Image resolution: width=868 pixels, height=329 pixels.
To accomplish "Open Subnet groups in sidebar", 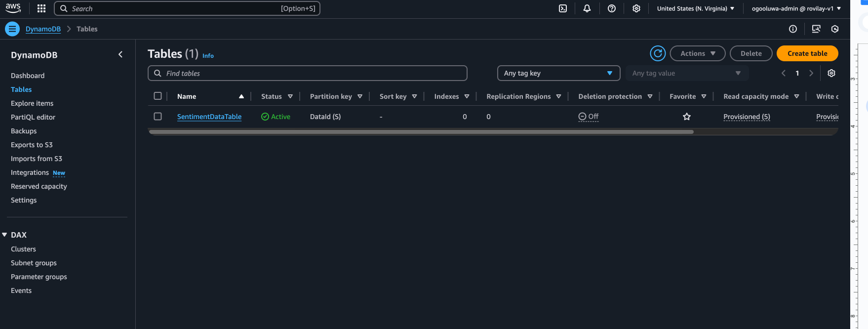I will pos(34,263).
